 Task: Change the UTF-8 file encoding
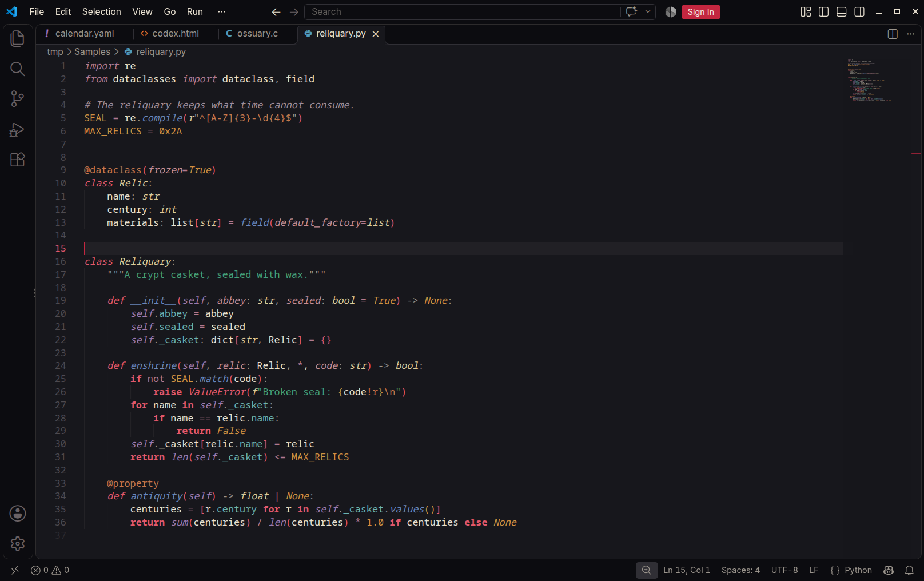point(784,570)
